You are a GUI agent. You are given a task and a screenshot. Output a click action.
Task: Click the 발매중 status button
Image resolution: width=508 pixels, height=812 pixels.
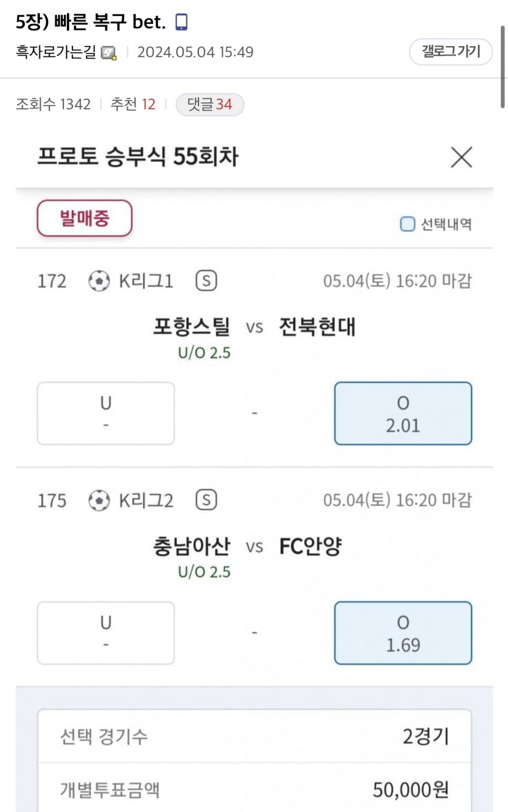(x=85, y=218)
